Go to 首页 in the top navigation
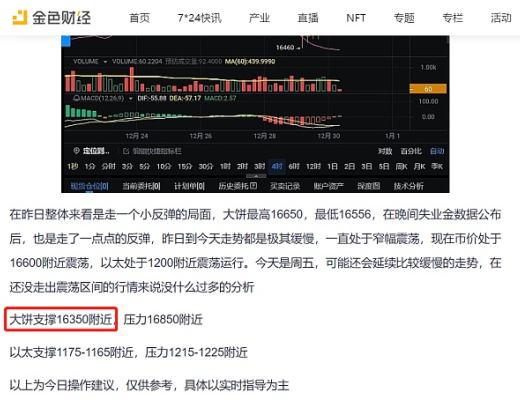This screenshot has height=400, width=520. click(x=140, y=18)
